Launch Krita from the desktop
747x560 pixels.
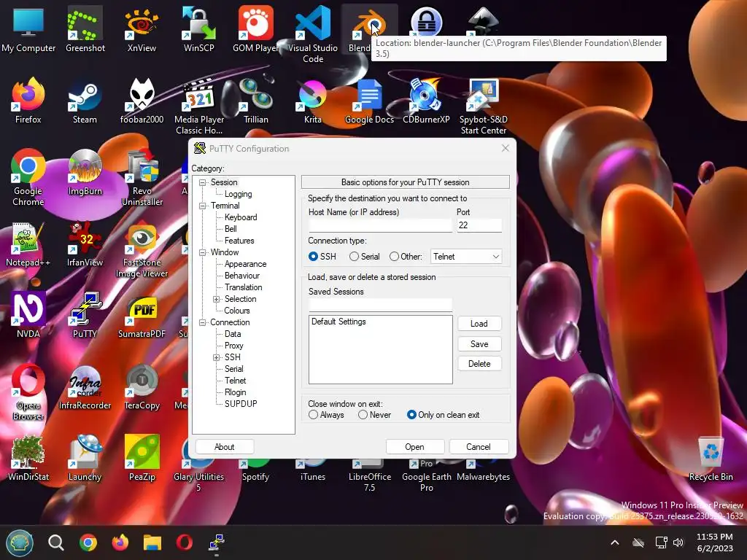[x=312, y=100]
